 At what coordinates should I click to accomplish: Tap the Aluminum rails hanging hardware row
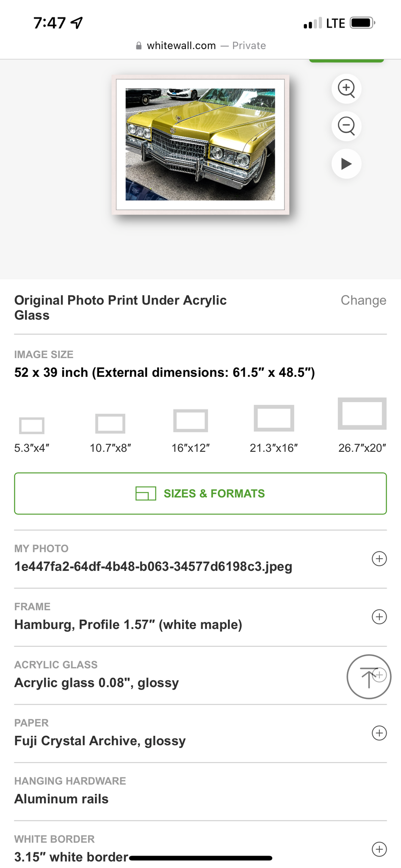click(x=169, y=791)
